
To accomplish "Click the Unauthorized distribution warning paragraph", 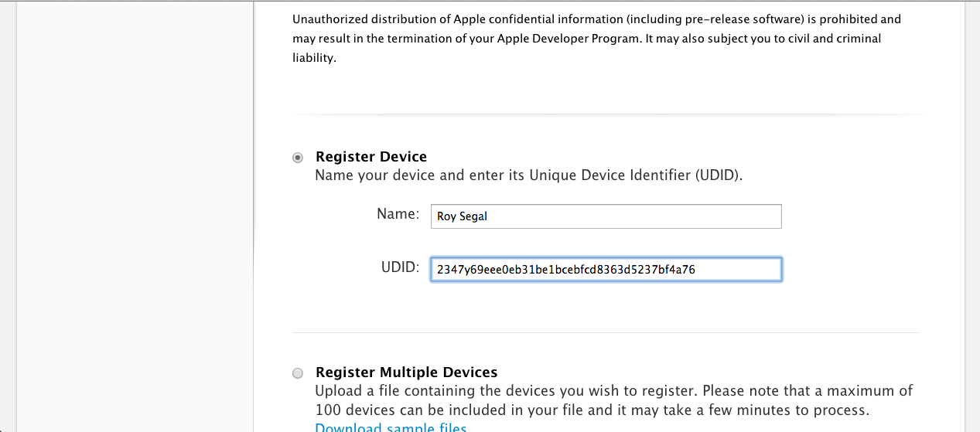I will 596,39.
